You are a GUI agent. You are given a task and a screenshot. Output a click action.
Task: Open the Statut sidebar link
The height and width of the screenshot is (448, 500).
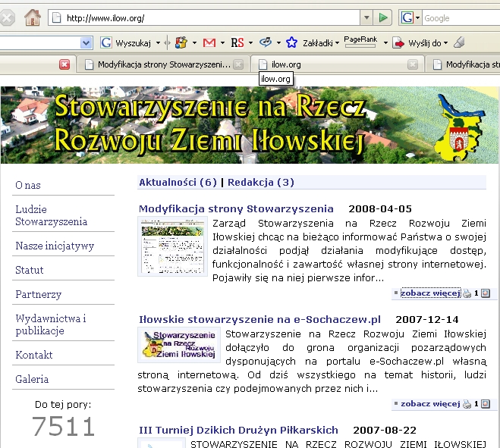(30, 270)
